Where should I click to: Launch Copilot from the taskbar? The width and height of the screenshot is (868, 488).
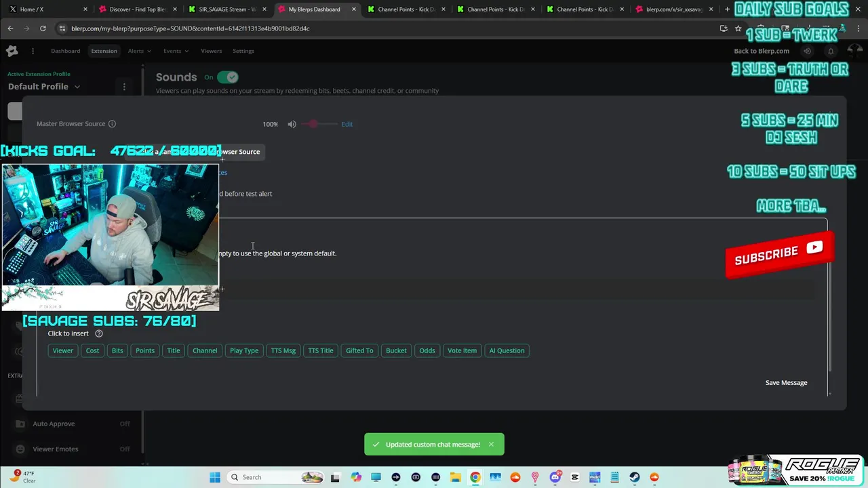coord(356,477)
